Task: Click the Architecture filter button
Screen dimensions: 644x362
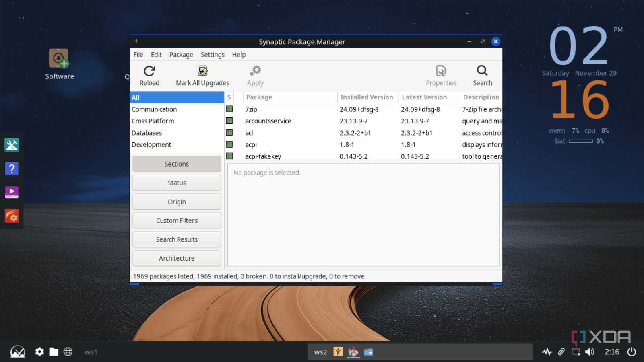Action: click(x=177, y=258)
